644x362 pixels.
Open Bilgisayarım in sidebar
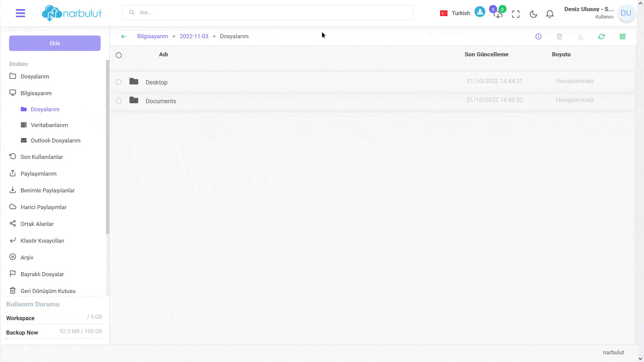click(36, 93)
